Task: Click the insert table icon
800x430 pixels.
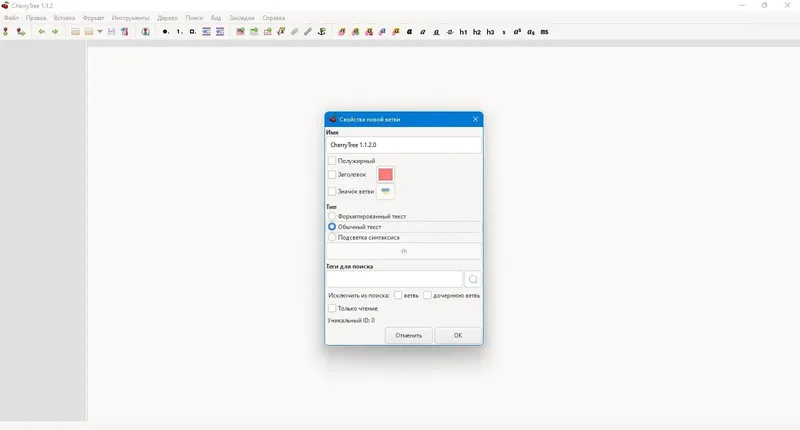Action: click(x=254, y=32)
